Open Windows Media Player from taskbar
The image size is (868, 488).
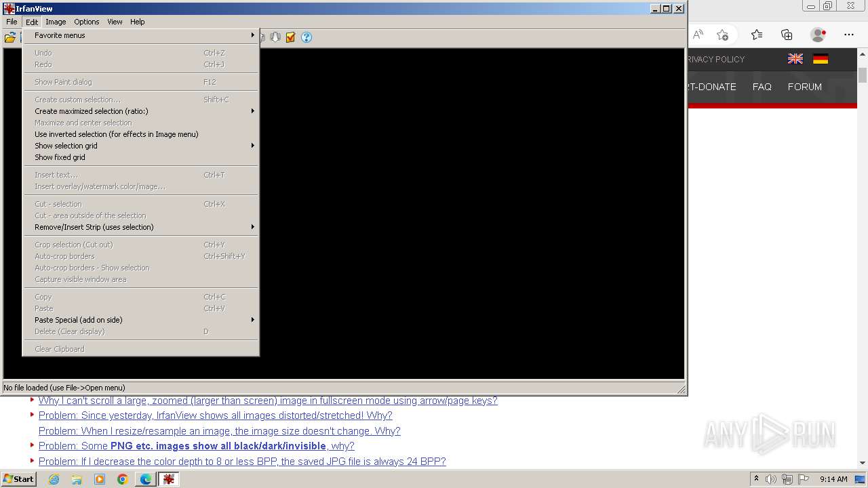(x=100, y=479)
